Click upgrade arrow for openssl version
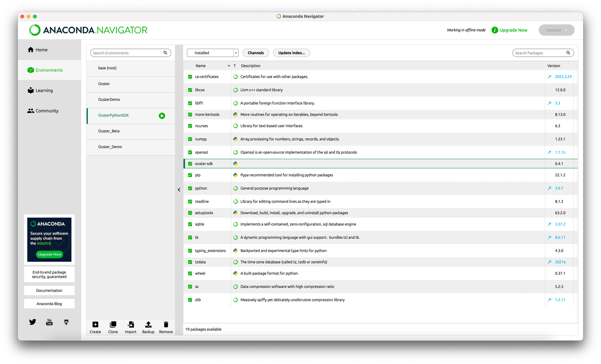601x364 pixels. click(549, 152)
